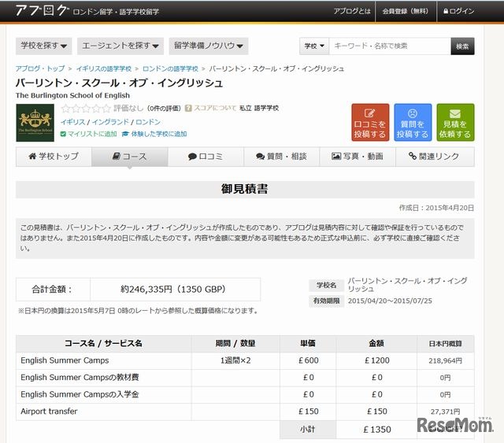This screenshot has height=443, width=504.
Task: Open the 写真・動画 tab
Action: click(x=358, y=157)
